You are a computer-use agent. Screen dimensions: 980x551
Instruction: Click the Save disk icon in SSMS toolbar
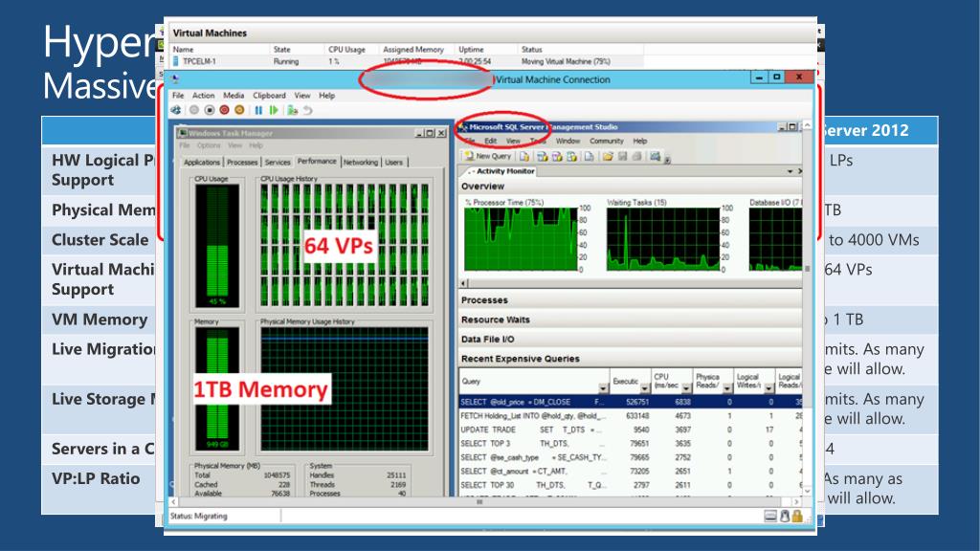(x=622, y=156)
